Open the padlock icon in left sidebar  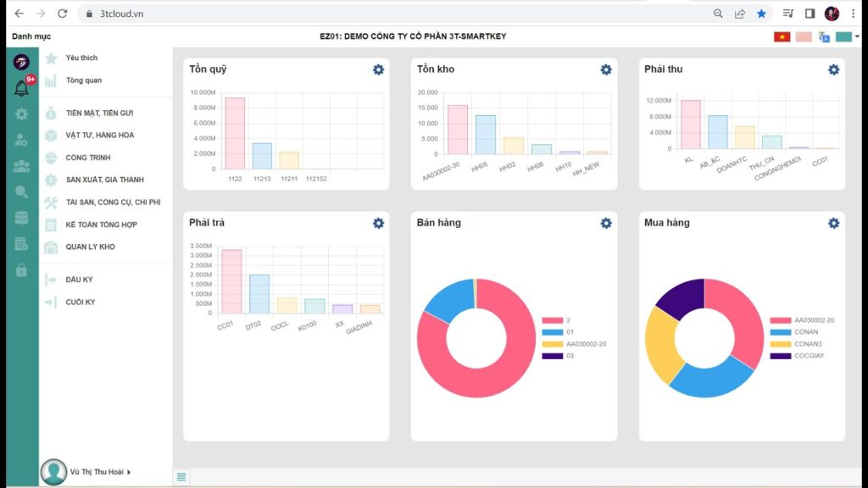(21, 270)
